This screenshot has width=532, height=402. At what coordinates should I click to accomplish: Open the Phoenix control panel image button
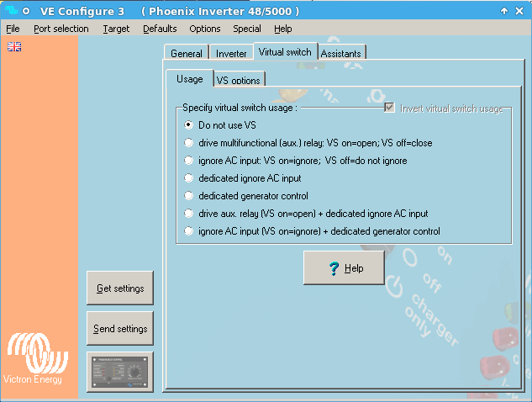(x=120, y=372)
